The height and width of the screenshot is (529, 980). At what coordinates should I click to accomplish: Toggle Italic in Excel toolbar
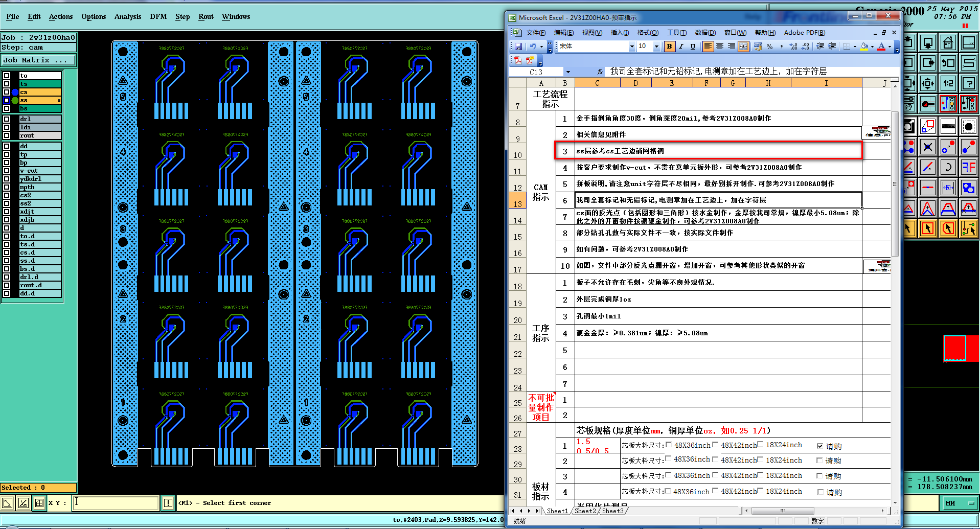click(x=681, y=47)
